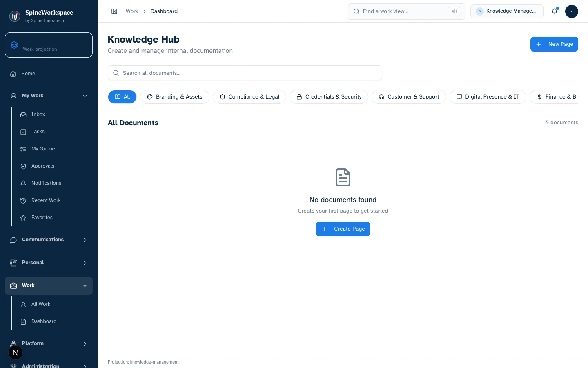588x368 pixels.
Task: Click the All Work person icon
Action: [23, 304]
